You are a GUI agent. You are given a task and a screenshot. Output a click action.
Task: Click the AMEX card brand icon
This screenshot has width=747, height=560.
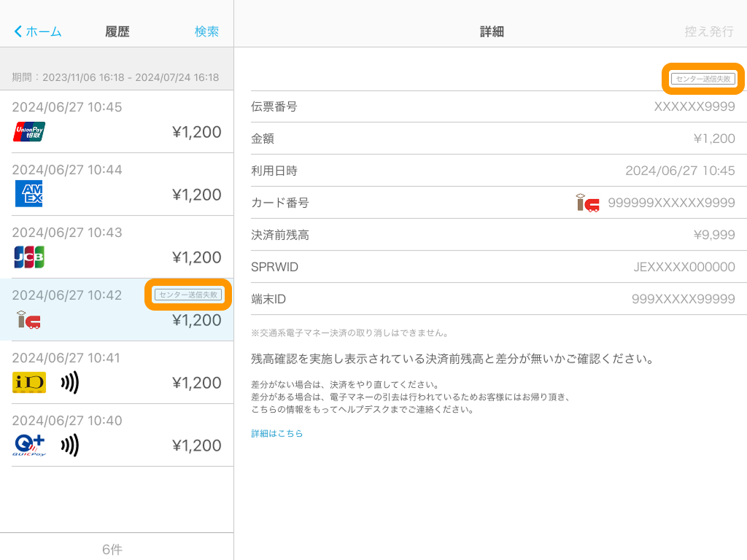tap(28, 194)
